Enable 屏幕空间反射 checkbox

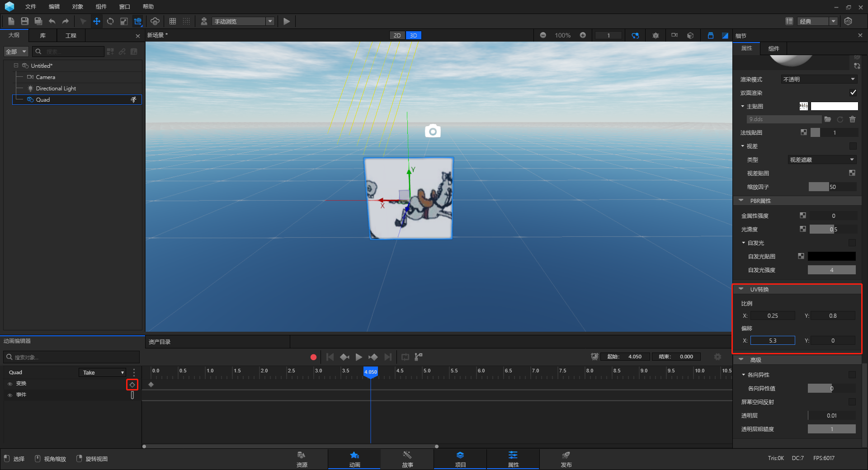tap(852, 402)
